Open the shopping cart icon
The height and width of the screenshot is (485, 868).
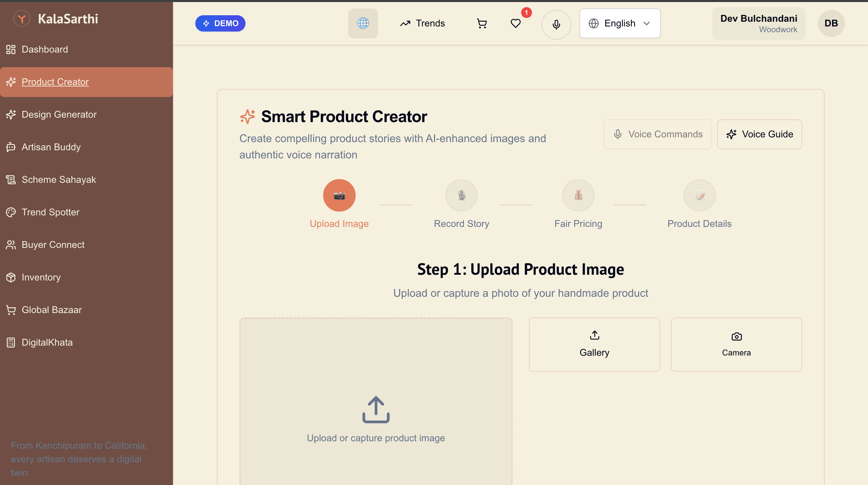tap(482, 23)
